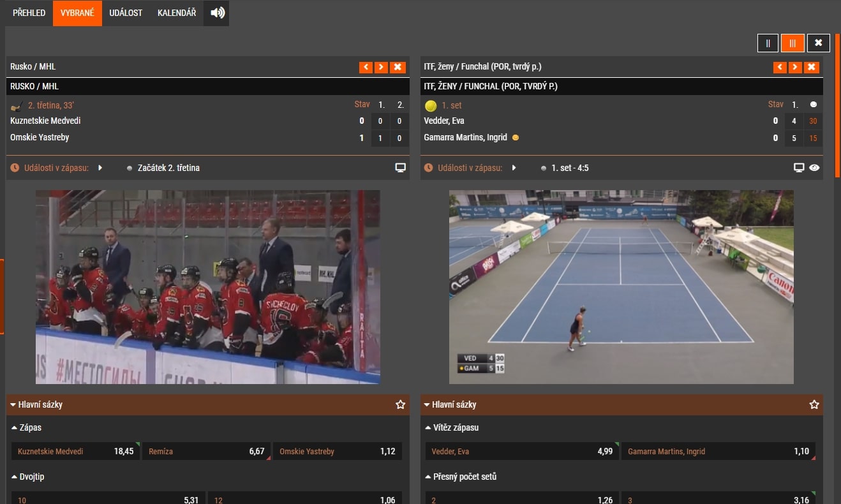Collapse the Přesný počet setů market

(x=428, y=477)
